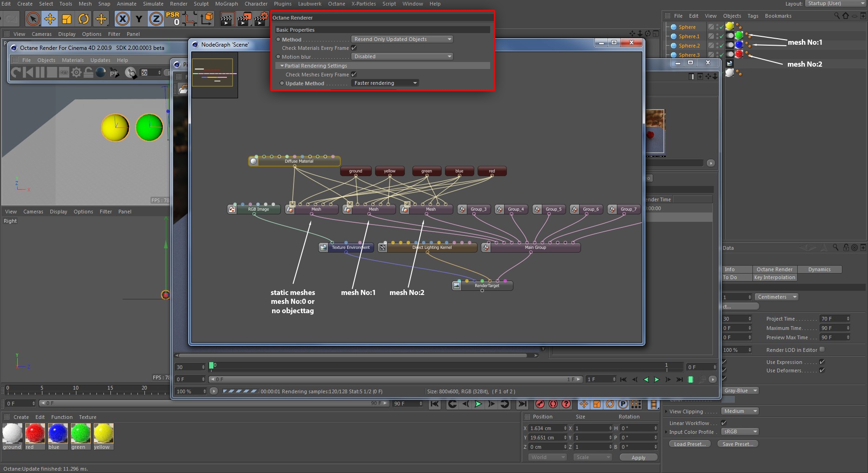Open the Update Method dropdown
Image resolution: width=868 pixels, height=473 pixels.
(x=385, y=83)
